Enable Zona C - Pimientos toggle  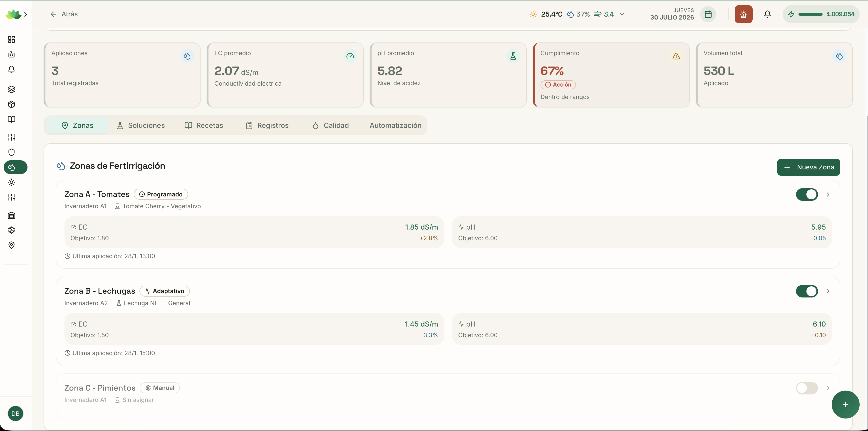point(807,388)
